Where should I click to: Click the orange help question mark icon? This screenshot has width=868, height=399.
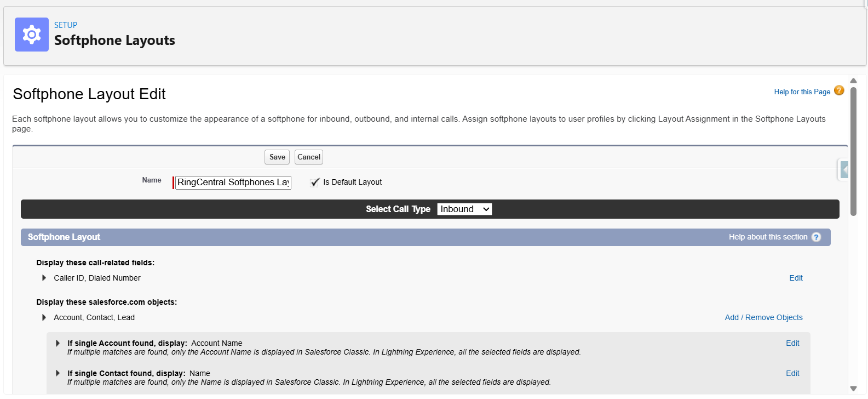pyautogui.click(x=838, y=91)
